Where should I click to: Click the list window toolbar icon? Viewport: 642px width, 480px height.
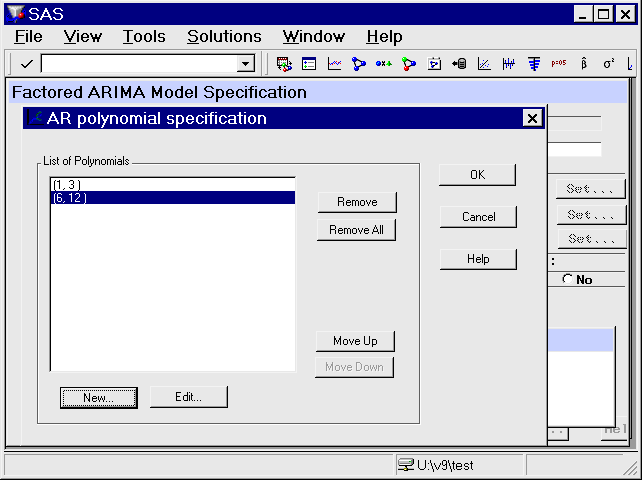point(309,64)
